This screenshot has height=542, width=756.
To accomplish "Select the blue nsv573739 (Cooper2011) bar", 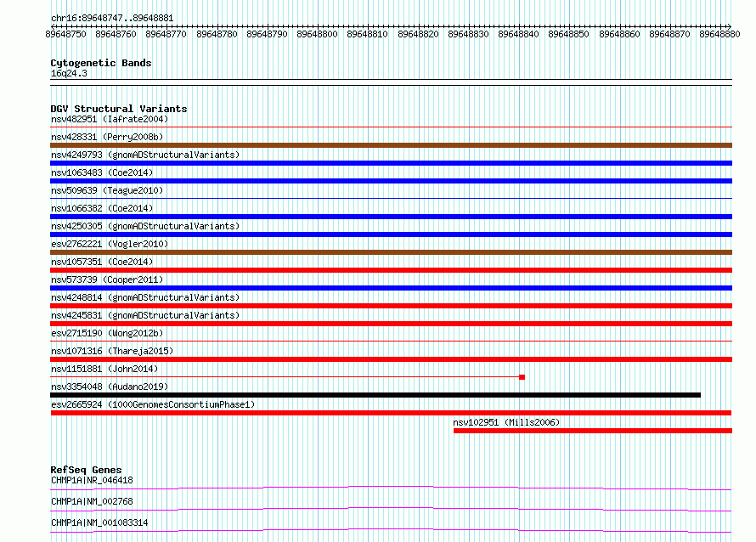I will 391,288.
